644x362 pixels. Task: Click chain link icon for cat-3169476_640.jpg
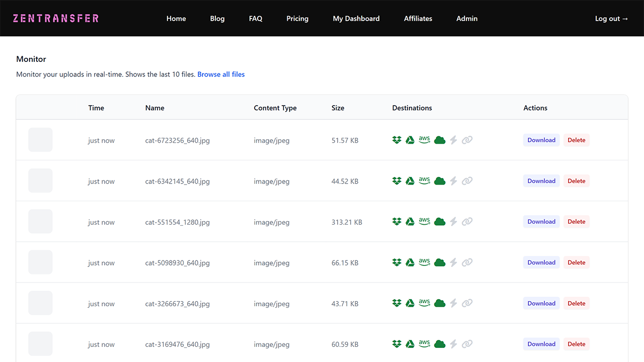pyautogui.click(x=467, y=344)
